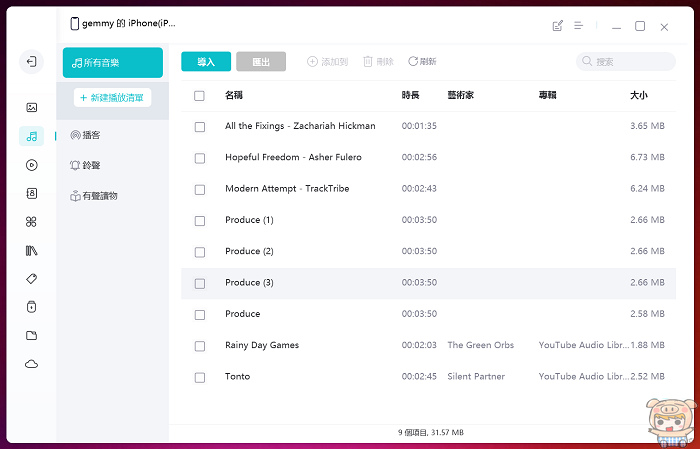700x449 pixels.
Task: Check the Hopeful Freedom - Asher Fulero row
Action: [x=200, y=158]
